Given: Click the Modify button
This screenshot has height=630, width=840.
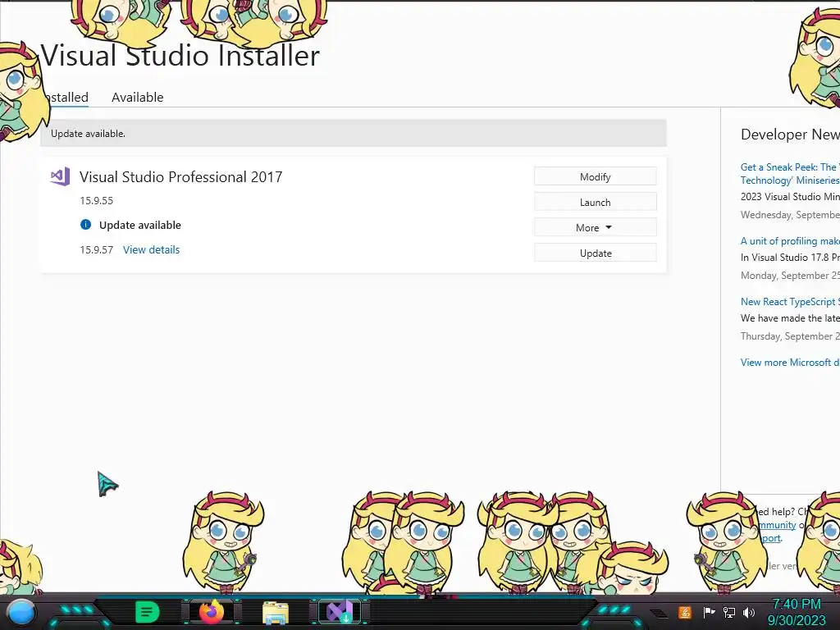Looking at the screenshot, I should (596, 177).
